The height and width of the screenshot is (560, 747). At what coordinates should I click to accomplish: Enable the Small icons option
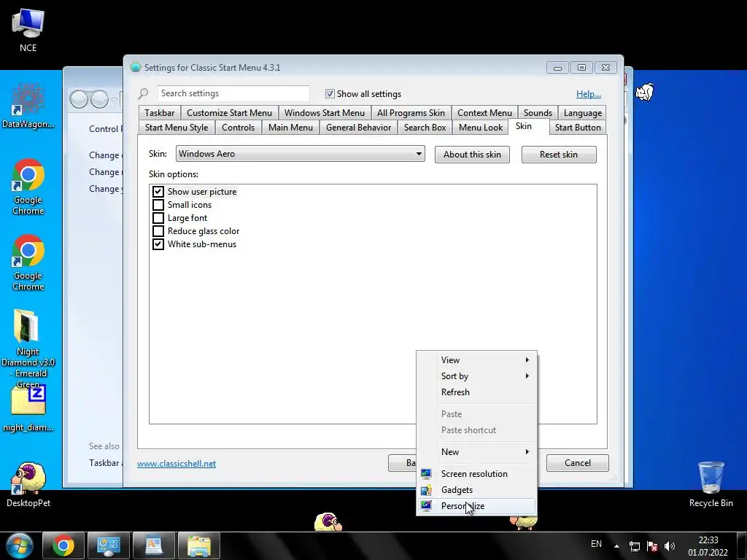158,205
